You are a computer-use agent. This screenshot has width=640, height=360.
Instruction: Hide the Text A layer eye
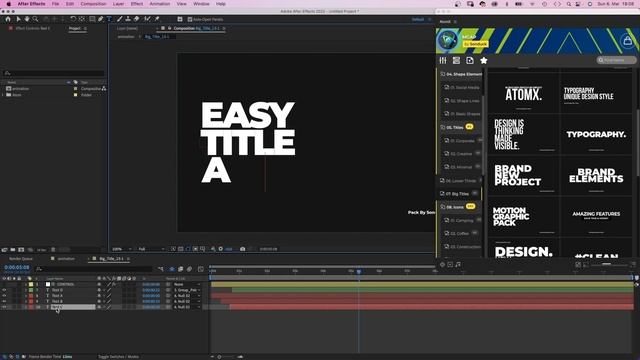click(x=4, y=296)
